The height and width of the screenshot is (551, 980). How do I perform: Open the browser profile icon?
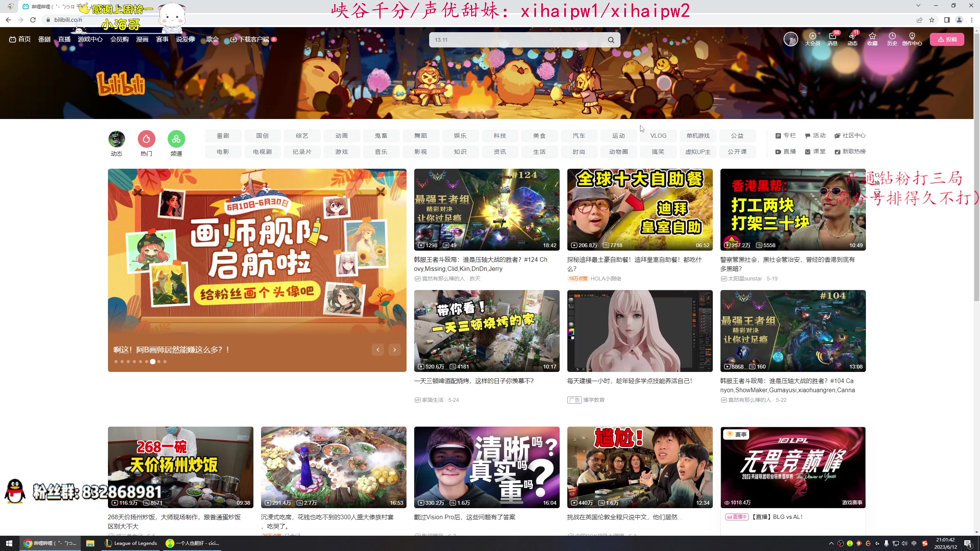tap(959, 20)
